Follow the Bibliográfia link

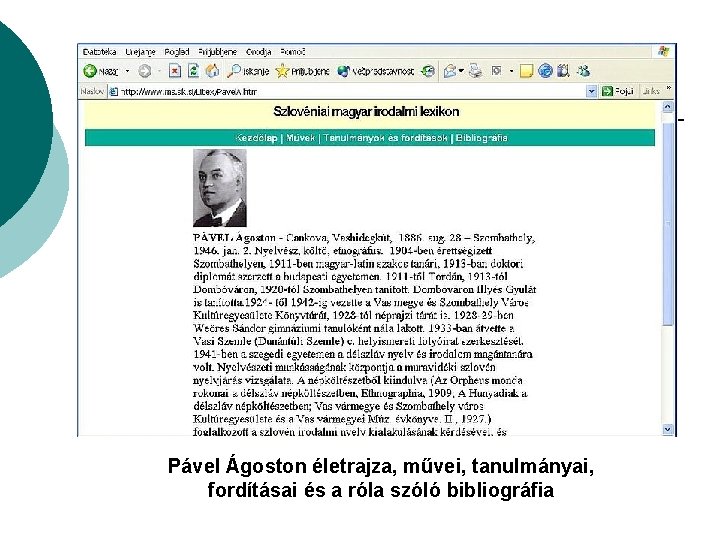(481, 138)
